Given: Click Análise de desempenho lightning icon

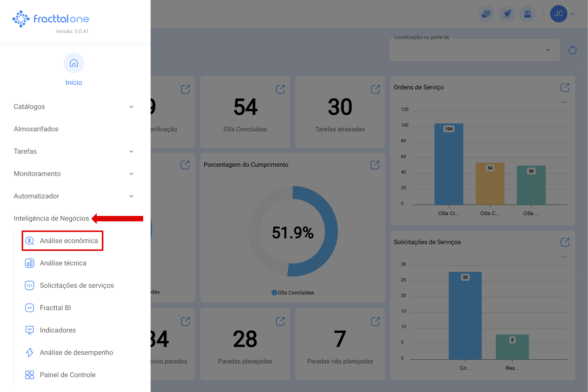Looking at the screenshot, I should 29,352.
